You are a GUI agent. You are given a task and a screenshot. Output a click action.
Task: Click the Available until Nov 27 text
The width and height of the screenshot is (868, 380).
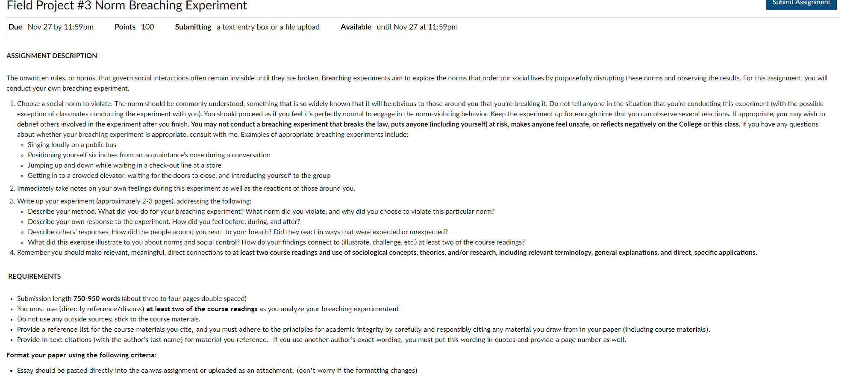(399, 27)
